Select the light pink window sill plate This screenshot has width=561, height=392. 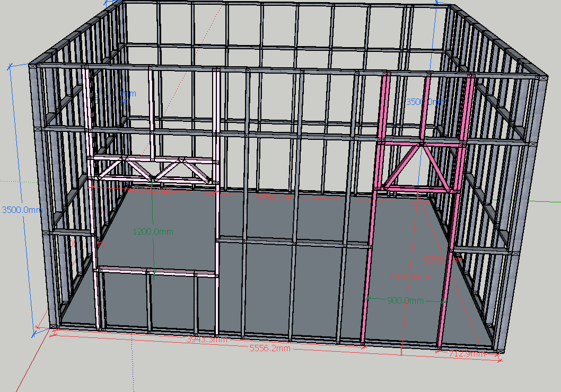[x=156, y=272]
